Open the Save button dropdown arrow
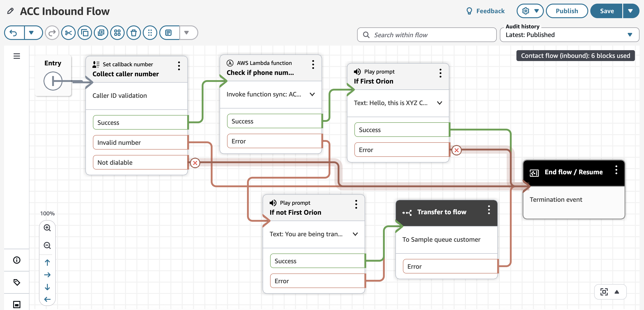 point(630,11)
